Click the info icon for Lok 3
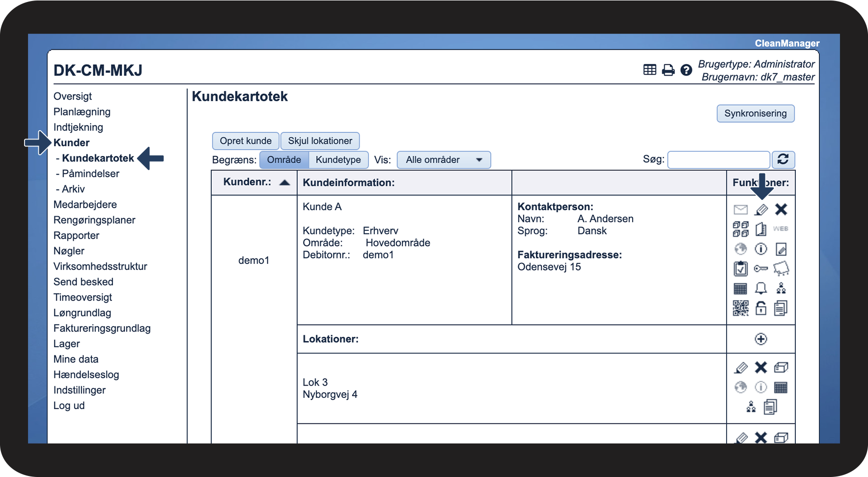 pos(761,387)
